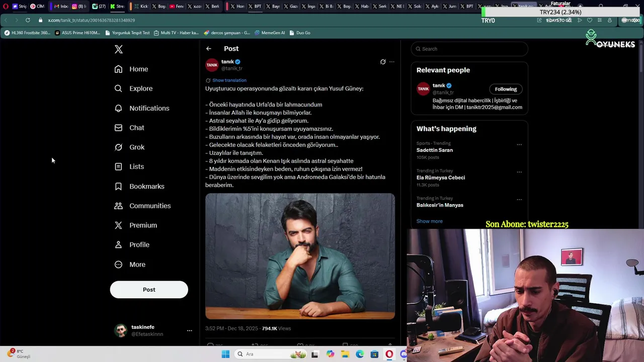The image size is (644, 362).
Task: Open the Chat section
Action: (x=129, y=128)
